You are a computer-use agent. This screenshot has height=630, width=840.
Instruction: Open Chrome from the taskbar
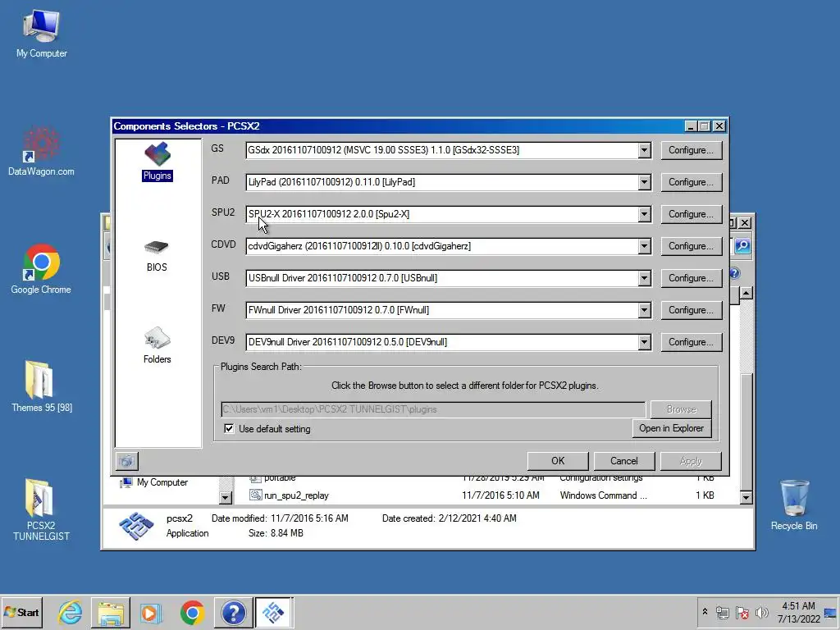pos(192,612)
